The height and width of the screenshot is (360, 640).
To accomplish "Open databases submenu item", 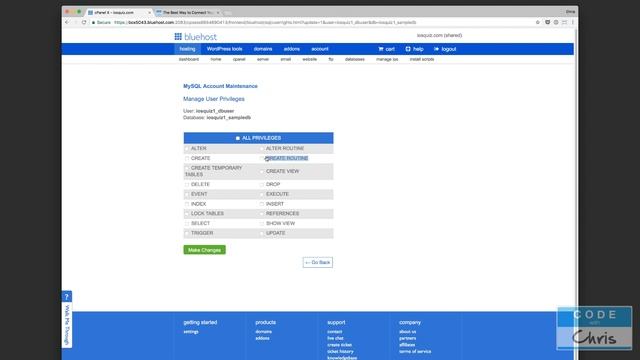I will point(355,60).
